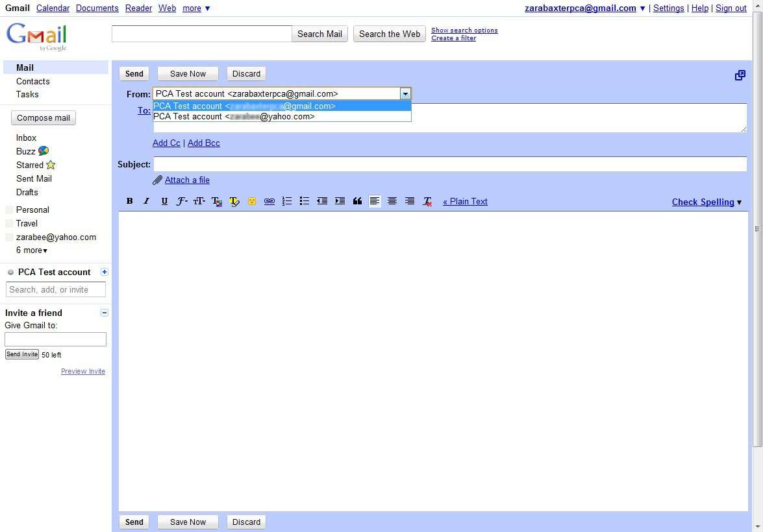
Task: Go to Tasks in the sidebar
Action: tap(27, 94)
